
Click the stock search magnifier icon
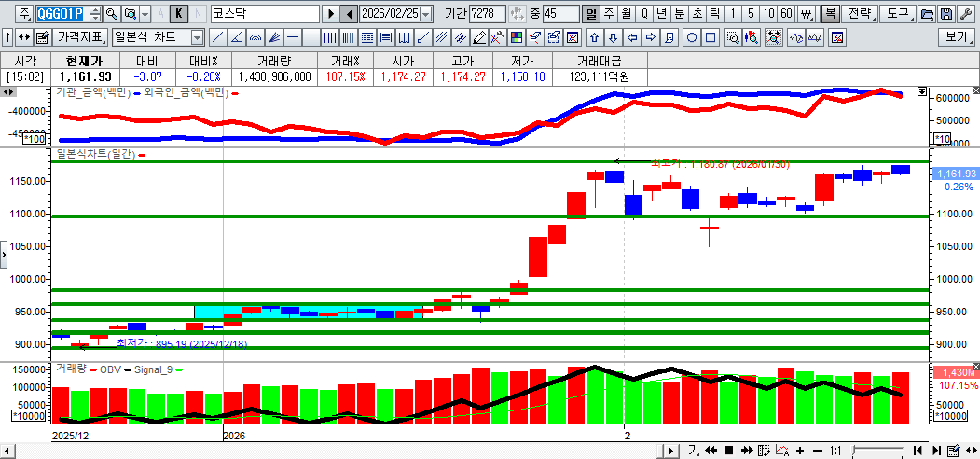112,14
